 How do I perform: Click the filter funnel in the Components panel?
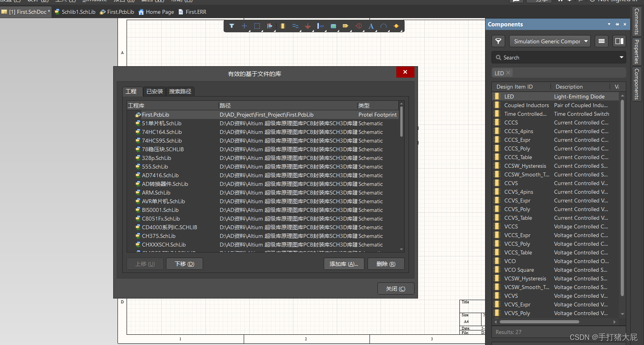pos(498,41)
